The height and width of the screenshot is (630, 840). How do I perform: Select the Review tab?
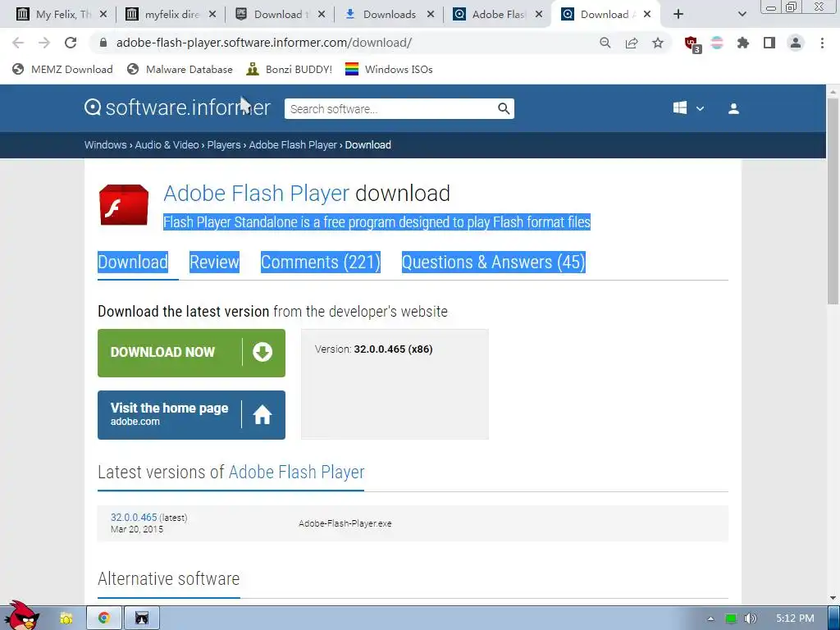point(214,262)
